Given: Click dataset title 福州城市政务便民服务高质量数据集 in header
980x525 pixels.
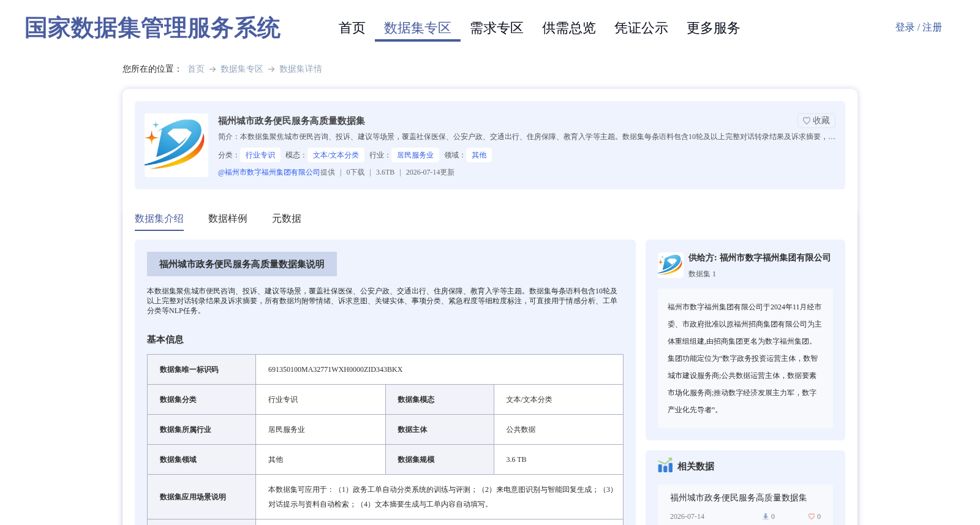Looking at the screenshot, I should click(292, 121).
